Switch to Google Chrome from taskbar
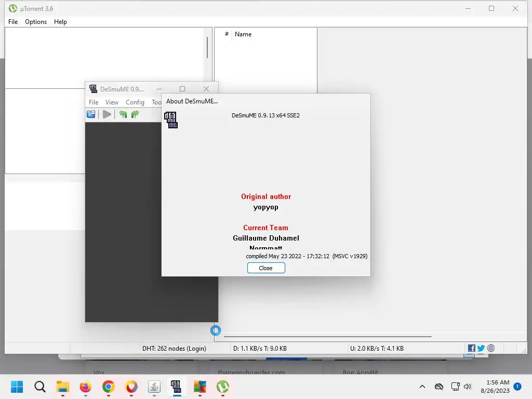Viewport: 532px width, 399px height. coord(109,387)
